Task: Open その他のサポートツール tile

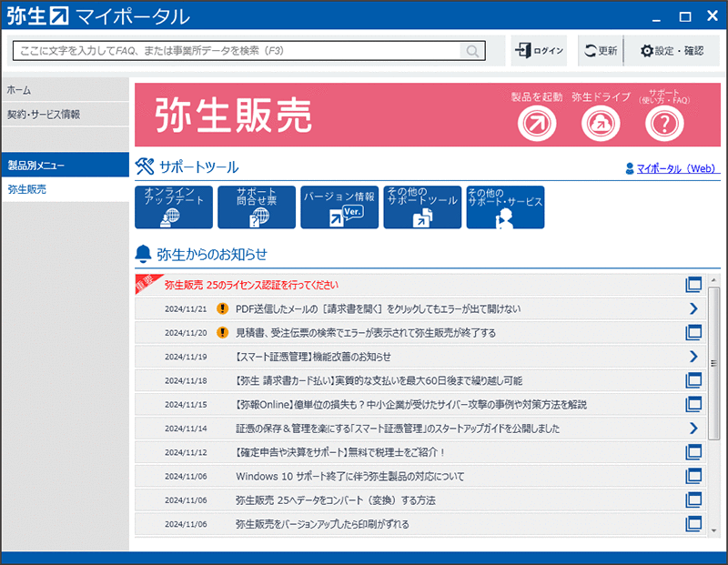Action: click(422, 207)
